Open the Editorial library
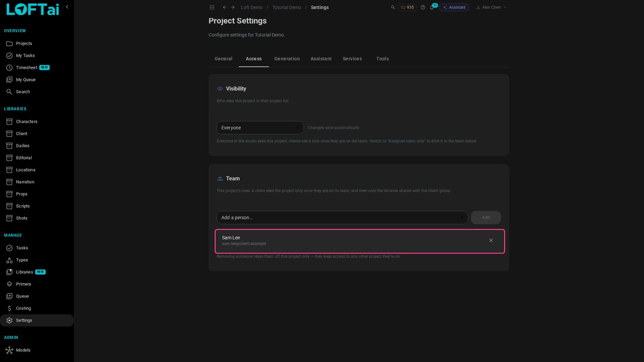 (37, 158)
